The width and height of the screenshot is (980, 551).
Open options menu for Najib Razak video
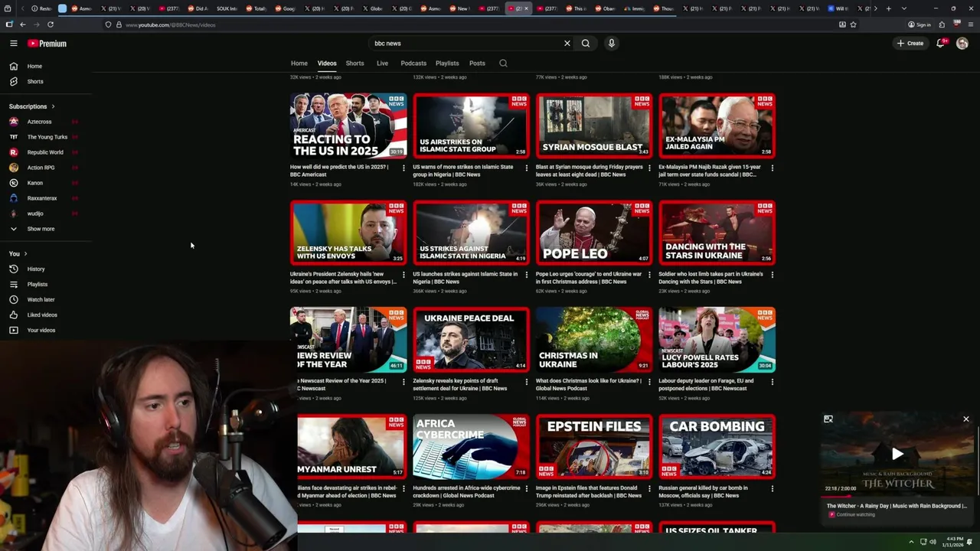click(x=772, y=168)
